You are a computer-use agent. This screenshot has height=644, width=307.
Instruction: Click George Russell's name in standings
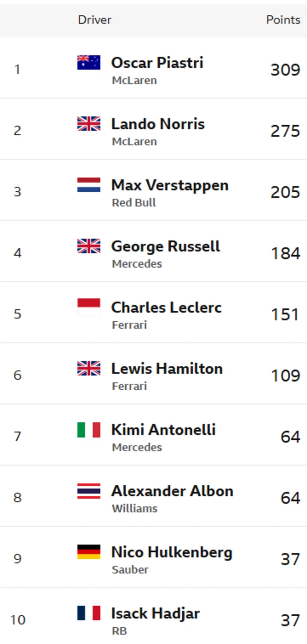point(165,246)
